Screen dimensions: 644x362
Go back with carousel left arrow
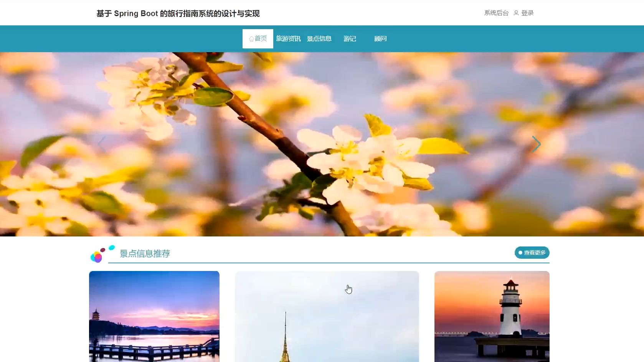click(102, 144)
